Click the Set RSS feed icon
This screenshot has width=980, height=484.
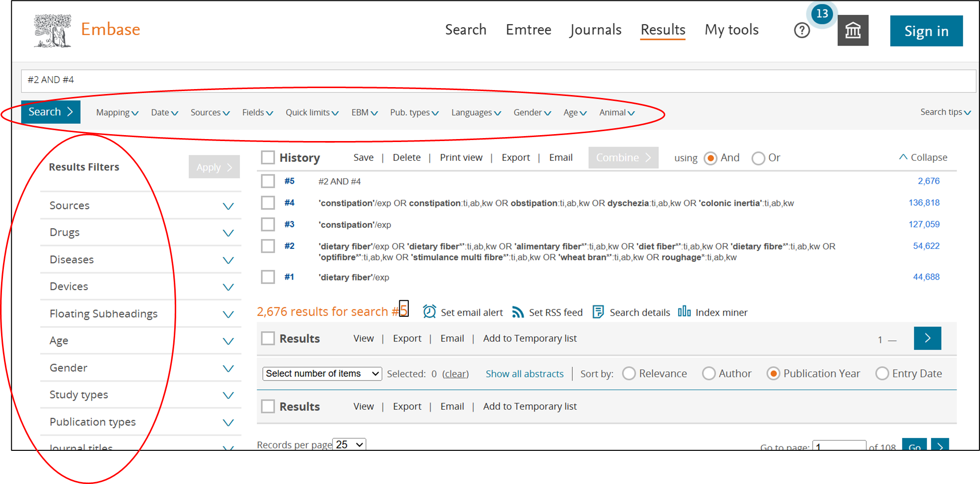[518, 312]
